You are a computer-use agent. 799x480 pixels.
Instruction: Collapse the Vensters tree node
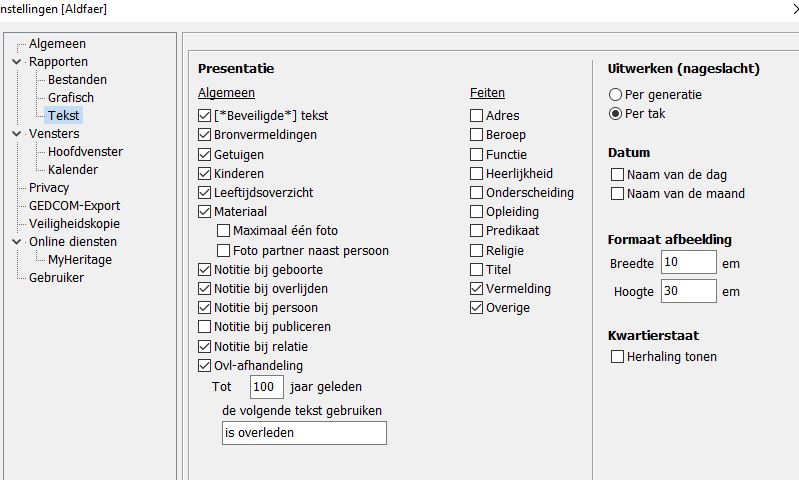coord(17,134)
